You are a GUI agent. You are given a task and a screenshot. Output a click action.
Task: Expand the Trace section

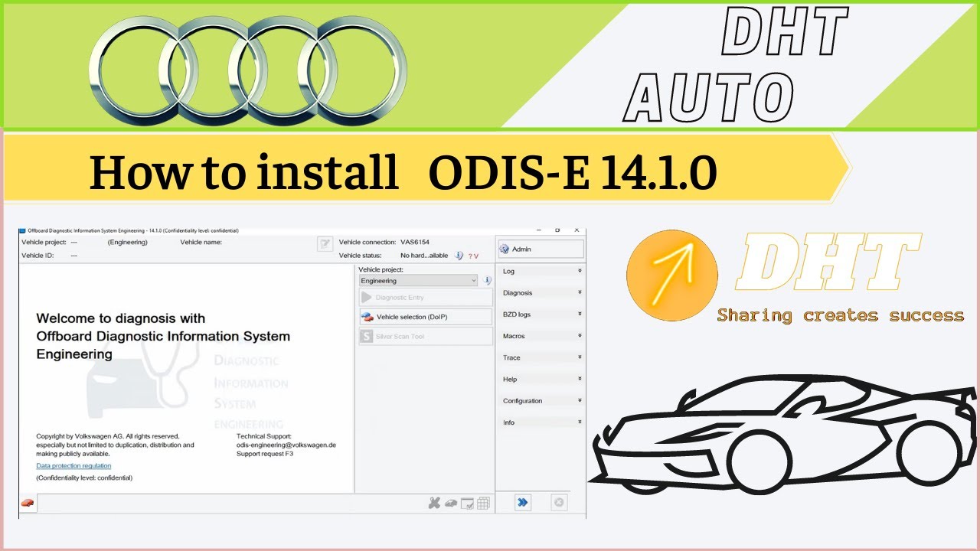coord(541,357)
